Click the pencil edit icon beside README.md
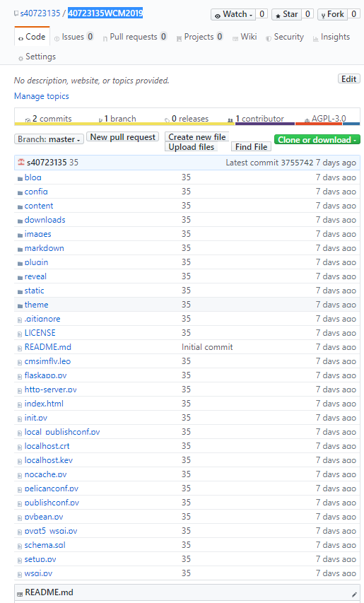 [x=354, y=595]
